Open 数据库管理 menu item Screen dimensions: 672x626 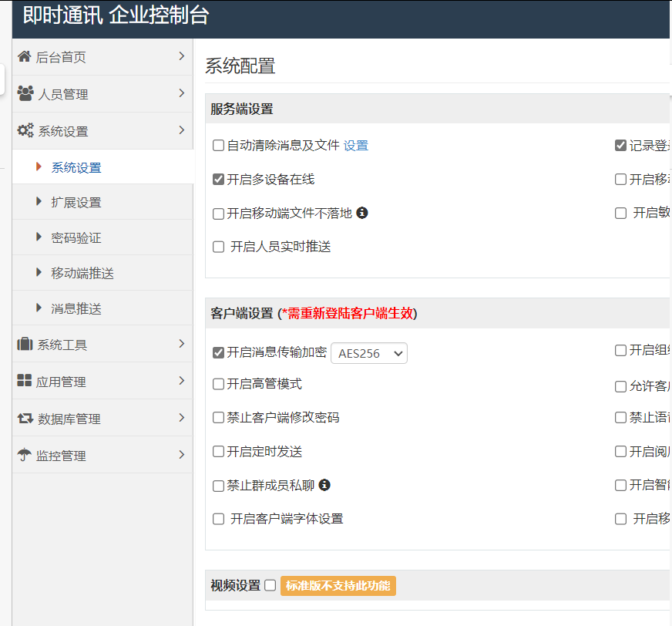point(102,418)
